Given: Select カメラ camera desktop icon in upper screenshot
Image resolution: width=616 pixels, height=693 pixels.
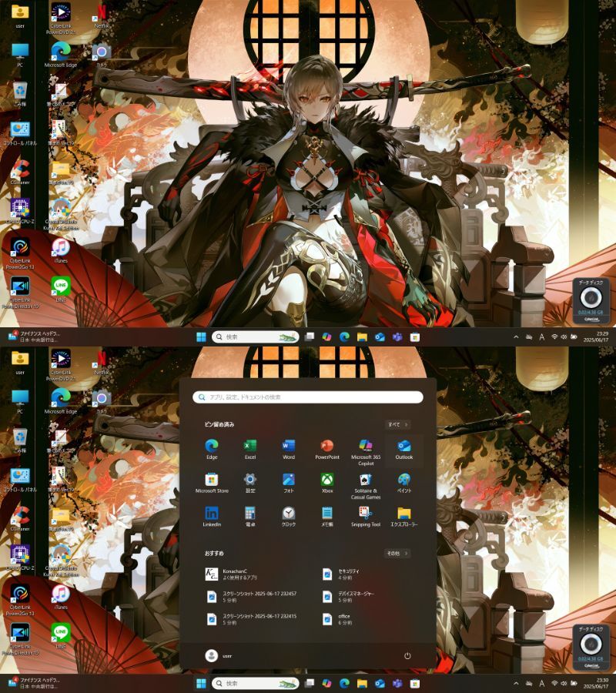Looking at the screenshot, I should [x=101, y=55].
